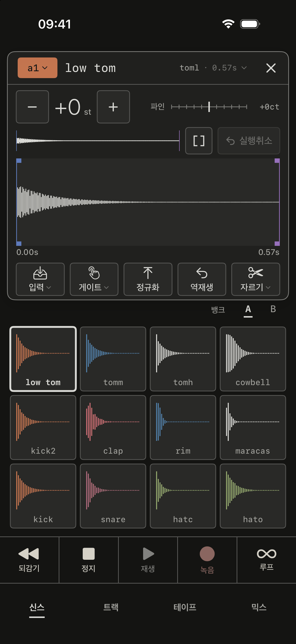296x644 pixels.
Task: Tap the bracket select-all region icon
Action: coord(199,141)
